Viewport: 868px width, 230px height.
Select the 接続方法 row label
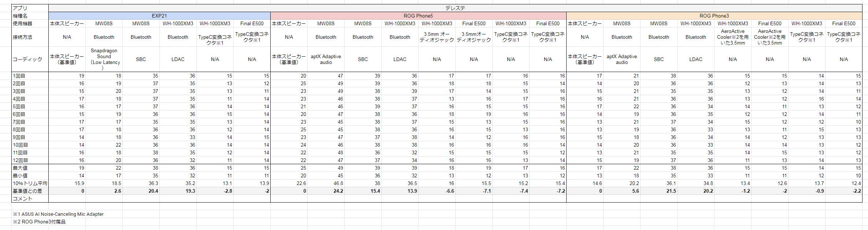30,37
